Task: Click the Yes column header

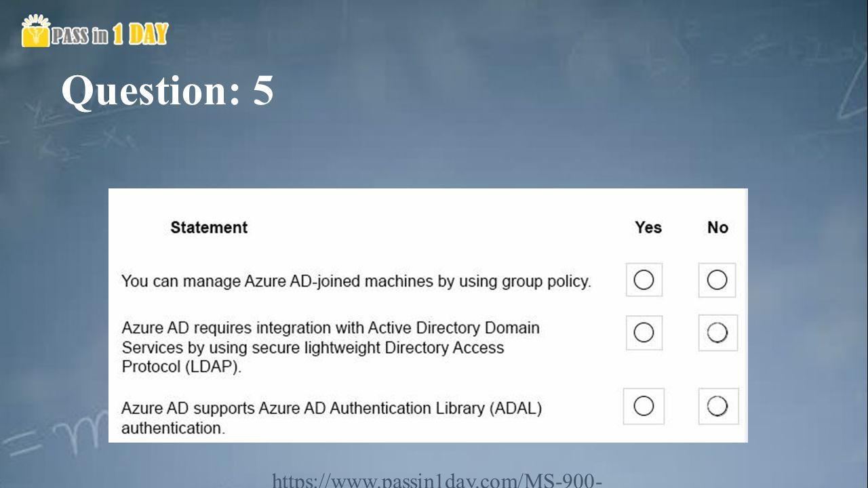Action: tap(648, 228)
